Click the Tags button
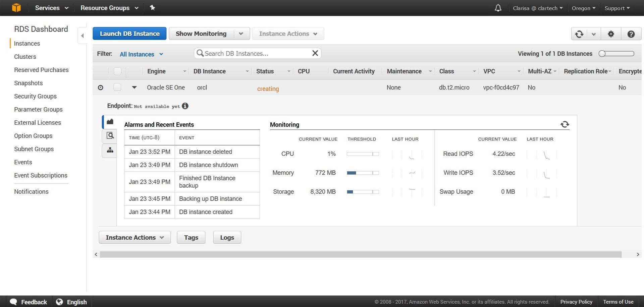 pos(191,237)
